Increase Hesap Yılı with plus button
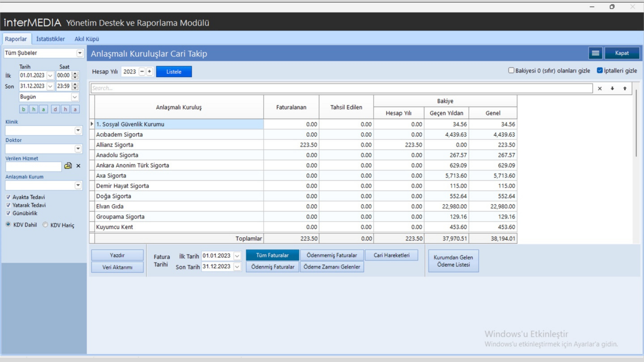The width and height of the screenshot is (644, 362). [150, 71]
